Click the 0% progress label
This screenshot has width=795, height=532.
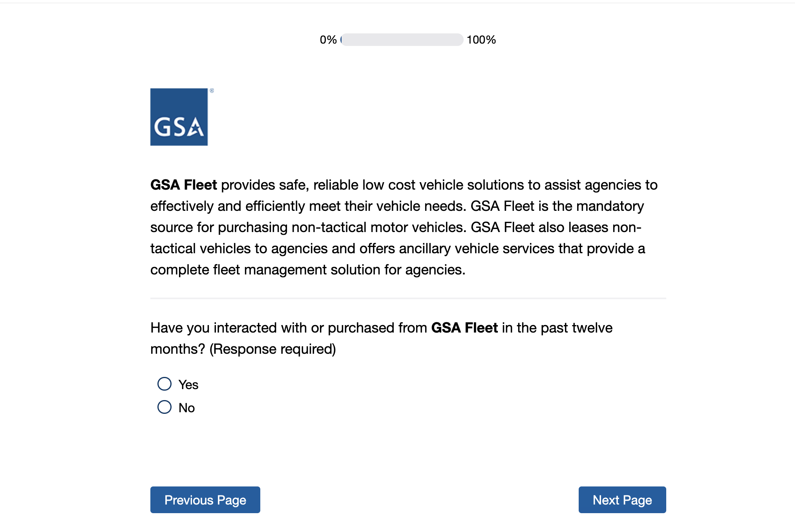(328, 40)
